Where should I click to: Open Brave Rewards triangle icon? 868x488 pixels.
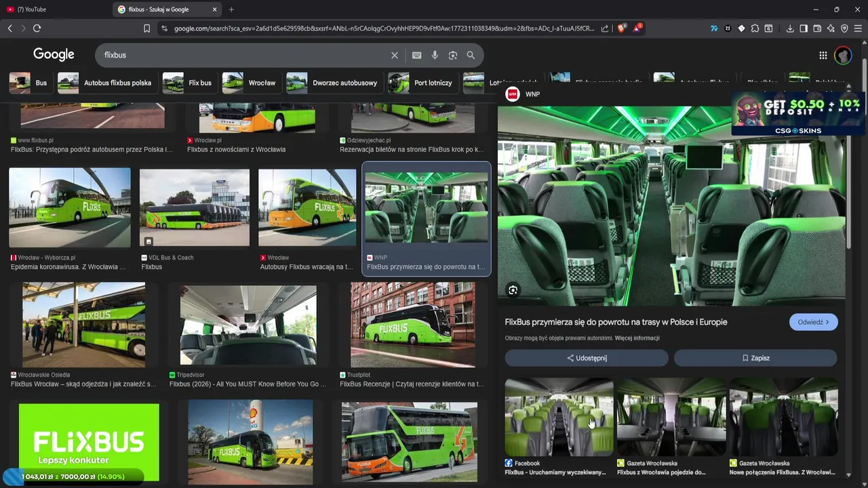click(x=637, y=28)
